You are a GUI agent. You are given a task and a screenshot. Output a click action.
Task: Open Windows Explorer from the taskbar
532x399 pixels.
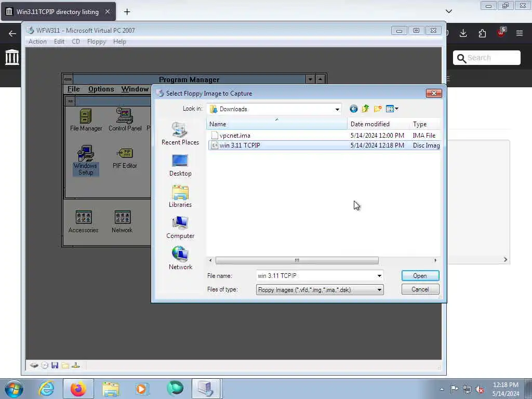tap(111, 389)
